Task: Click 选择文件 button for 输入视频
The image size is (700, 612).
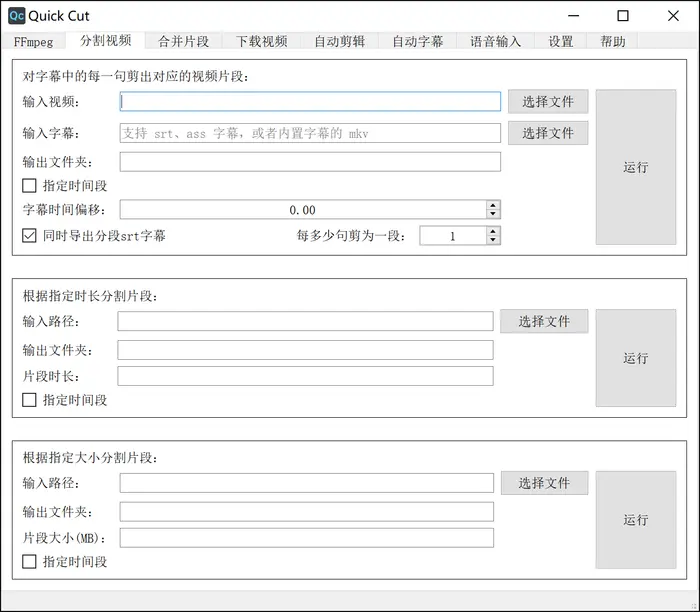Action: click(547, 102)
